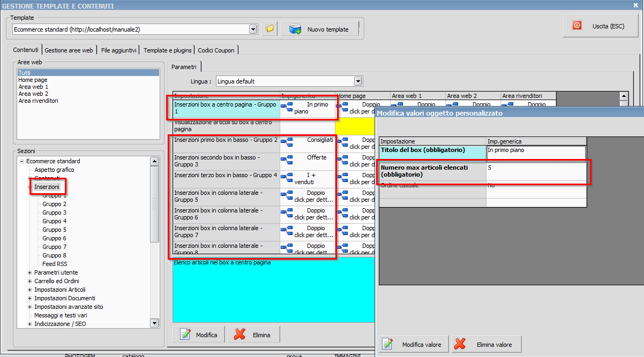
Task: Select Area rivenditori in Aree web list
Action: tap(38, 101)
